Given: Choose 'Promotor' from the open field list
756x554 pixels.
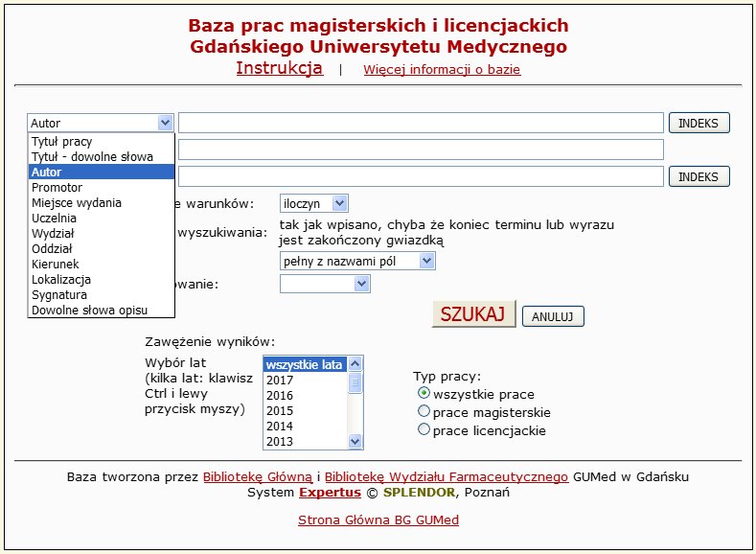Looking at the screenshot, I should (x=57, y=188).
